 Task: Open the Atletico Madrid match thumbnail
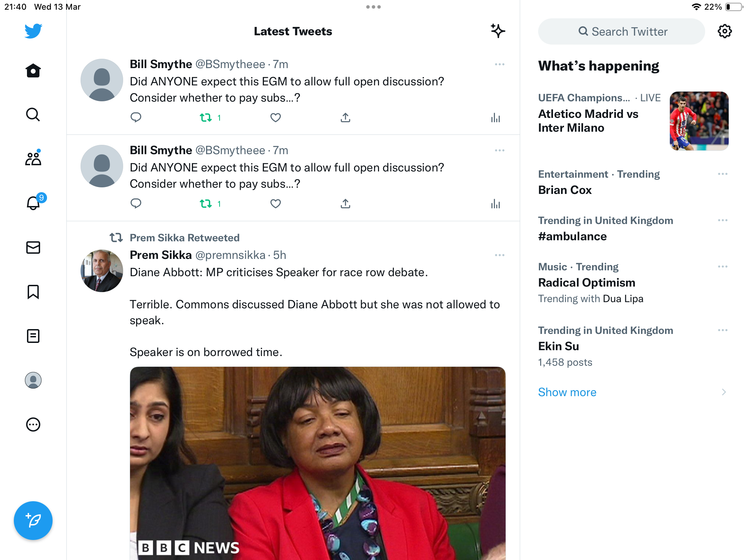[x=699, y=121]
